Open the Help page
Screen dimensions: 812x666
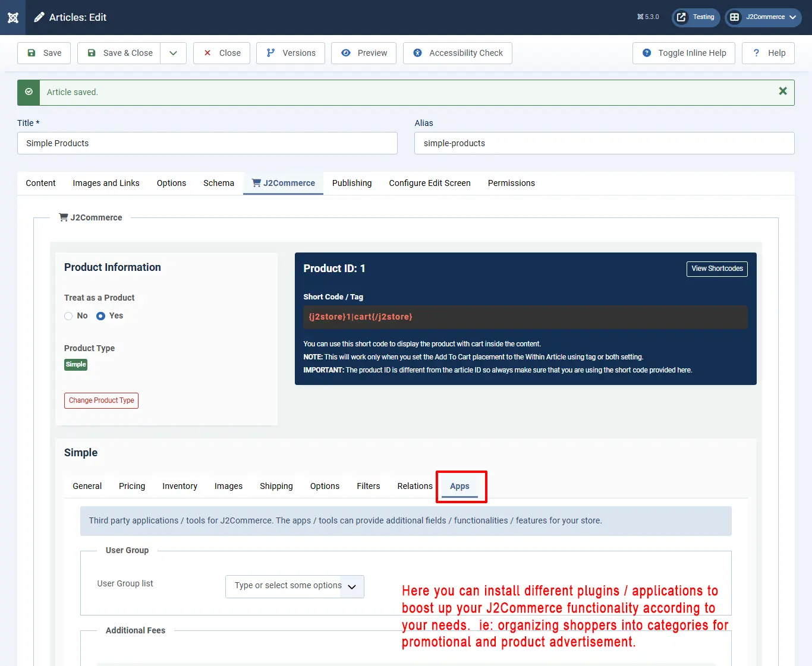(x=769, y=53)
